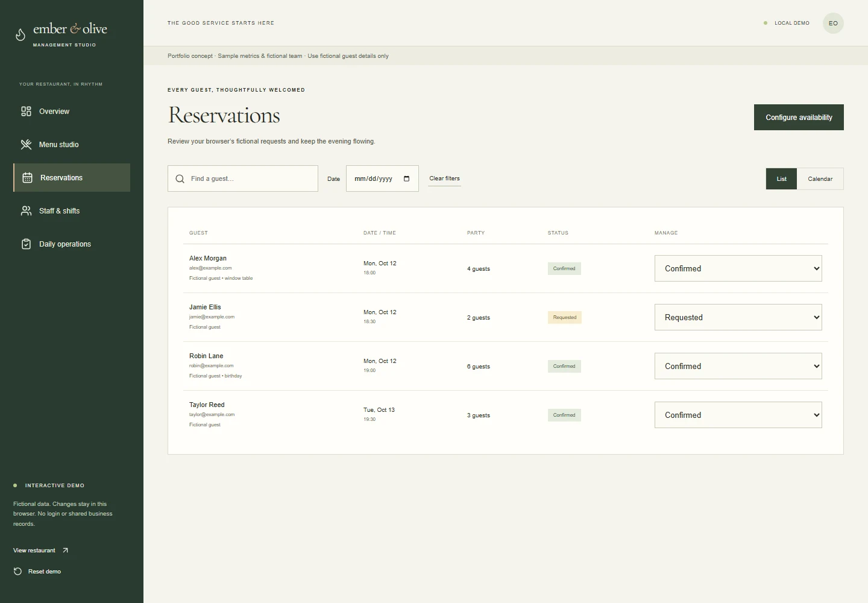The image size is (868, 603).
Task: Click the LOCAL DEMO status label
Action: tap(792, 23)
